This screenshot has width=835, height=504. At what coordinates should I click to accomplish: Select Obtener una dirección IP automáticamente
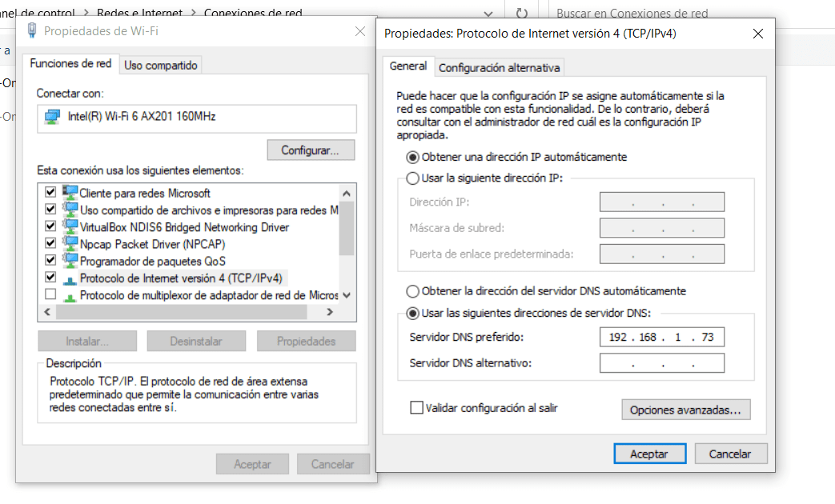coord(412,157)
